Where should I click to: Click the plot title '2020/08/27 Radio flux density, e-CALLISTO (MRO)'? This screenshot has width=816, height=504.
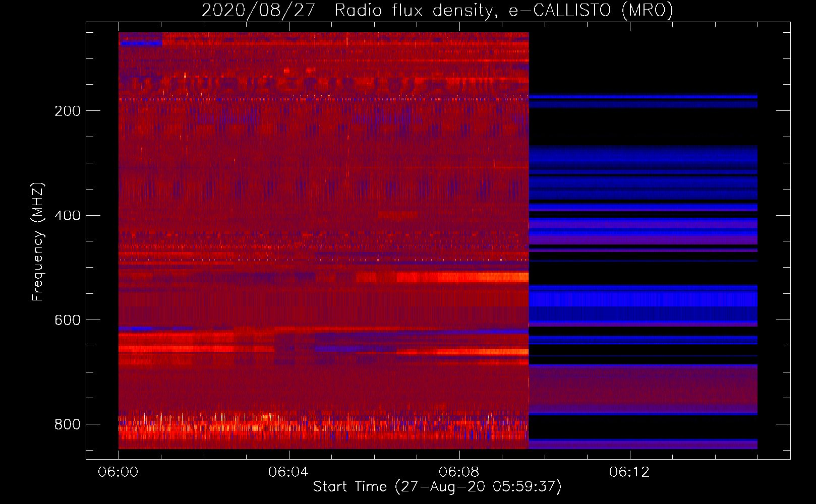click(437, 10)
